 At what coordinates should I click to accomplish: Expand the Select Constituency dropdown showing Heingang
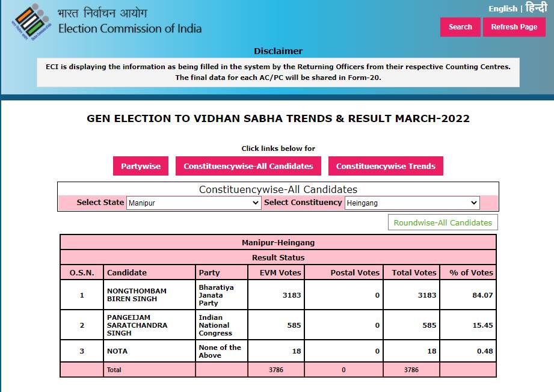(412, 203)
